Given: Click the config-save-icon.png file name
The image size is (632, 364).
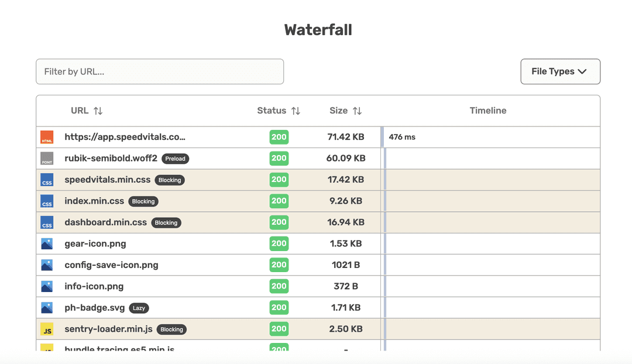Looking at the screenshot, I should point(111,265).
